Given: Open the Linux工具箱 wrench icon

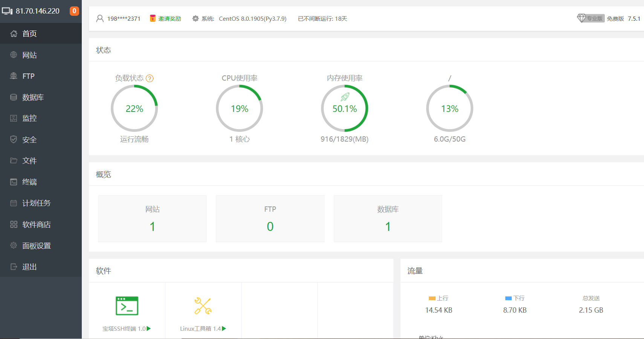Looking at the screenshot, I should pyautogui.click(x=203, y=306).
